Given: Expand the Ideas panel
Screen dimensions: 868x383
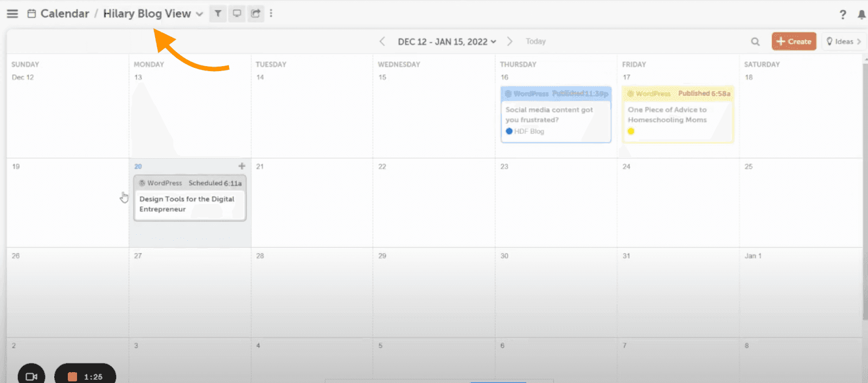Looking at the screenshot, I should pyautogui.click(x=844, y=41).
